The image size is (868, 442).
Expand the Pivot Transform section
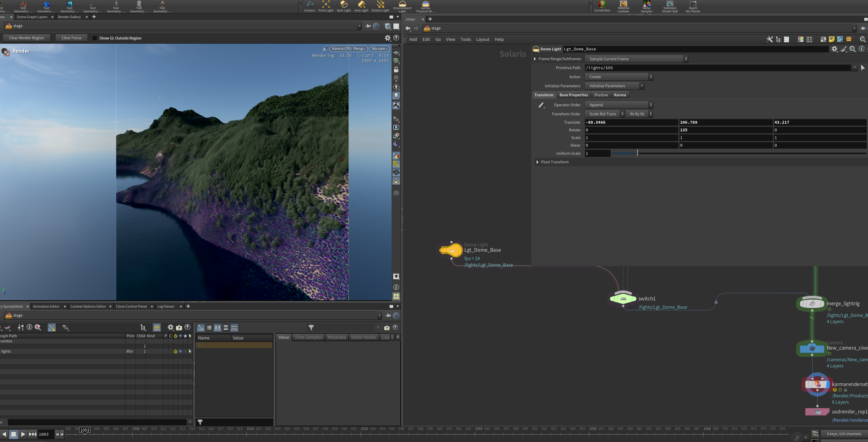click(537, 162)
